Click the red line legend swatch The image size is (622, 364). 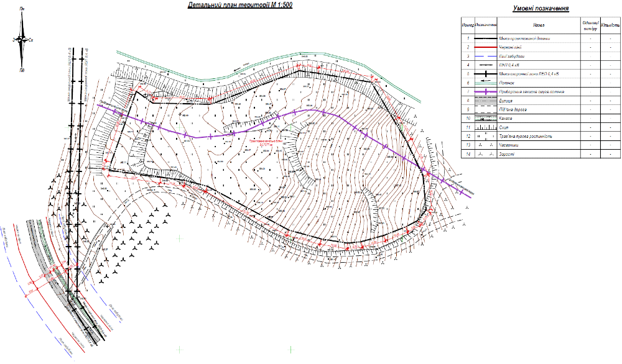[x=486, y=47]
